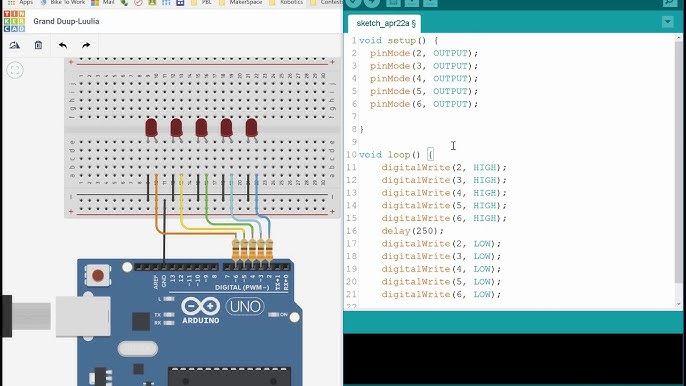Click the zoom-to-fit circle icon

(x=15, y=70)
